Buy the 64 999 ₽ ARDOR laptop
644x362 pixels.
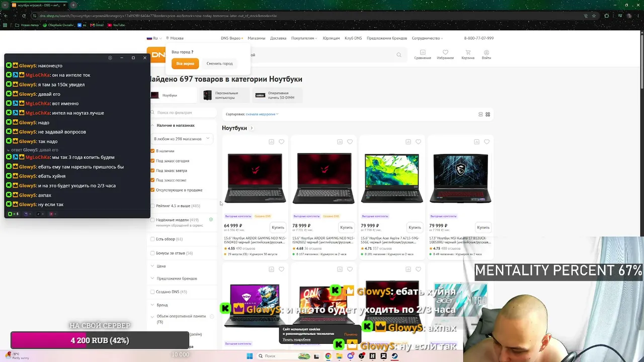coord(278,227)
